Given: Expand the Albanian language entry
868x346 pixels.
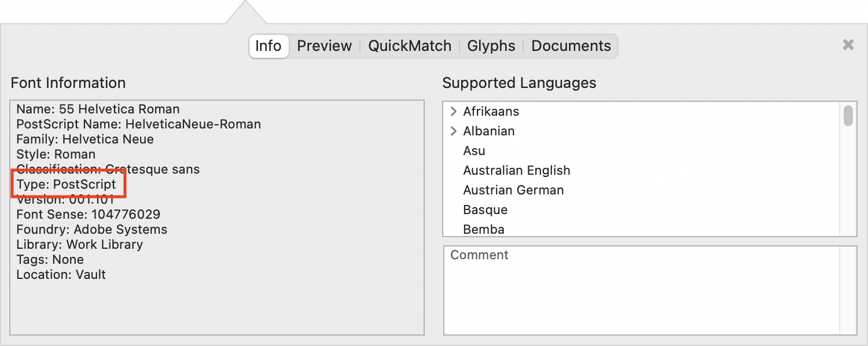Looking at the screenshot, I should click(x=453, y=131).
